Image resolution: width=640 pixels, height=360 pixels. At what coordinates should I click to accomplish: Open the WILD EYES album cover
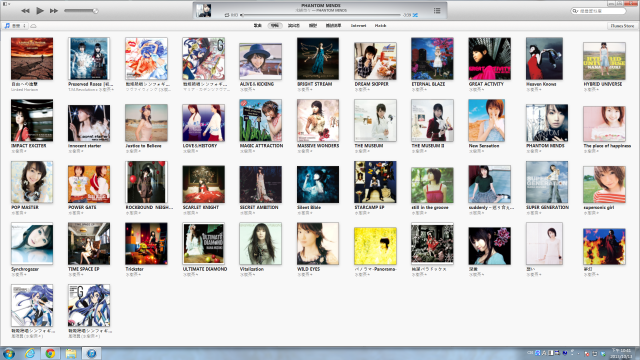point(318,243)
